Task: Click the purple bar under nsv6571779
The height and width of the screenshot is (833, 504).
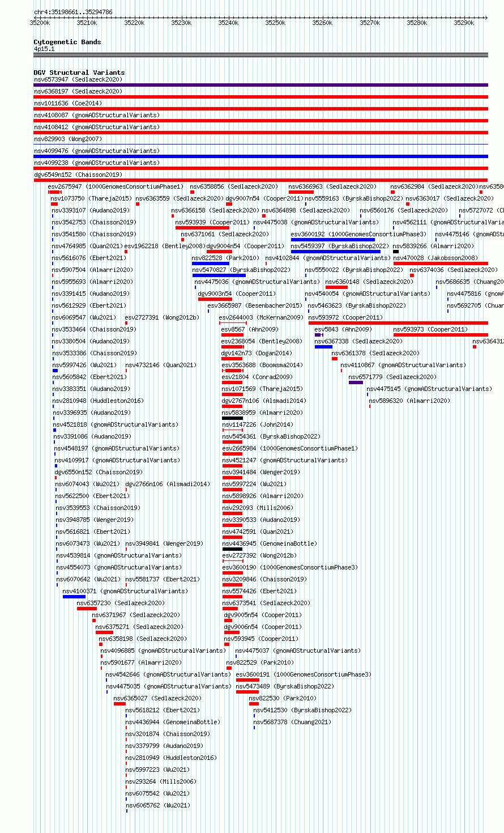Action: point(356,382)
